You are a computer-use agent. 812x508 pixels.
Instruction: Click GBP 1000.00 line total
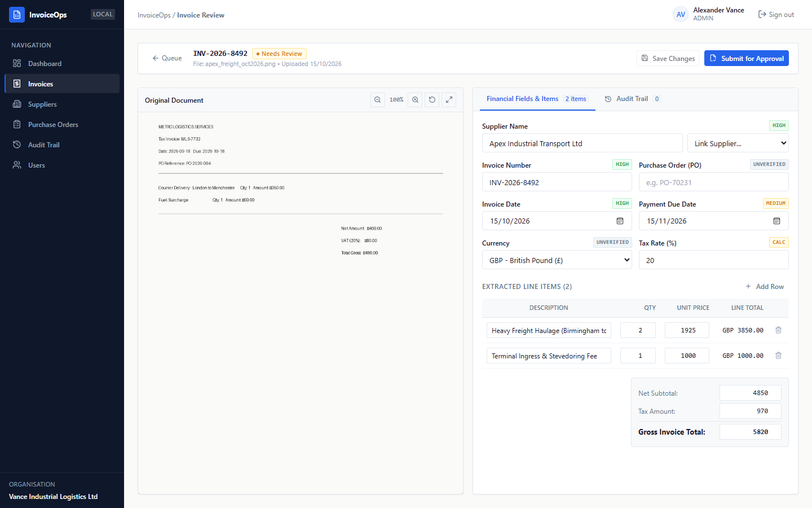point(743,356)
